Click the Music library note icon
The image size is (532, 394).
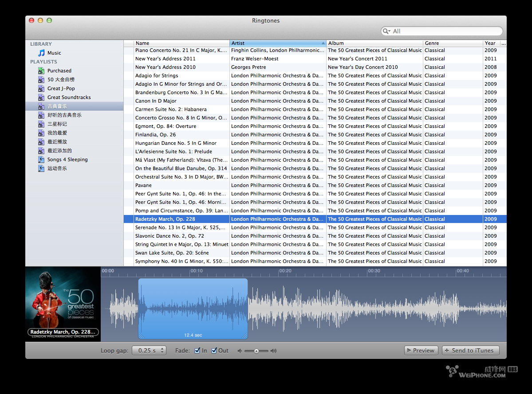point(41,53)
